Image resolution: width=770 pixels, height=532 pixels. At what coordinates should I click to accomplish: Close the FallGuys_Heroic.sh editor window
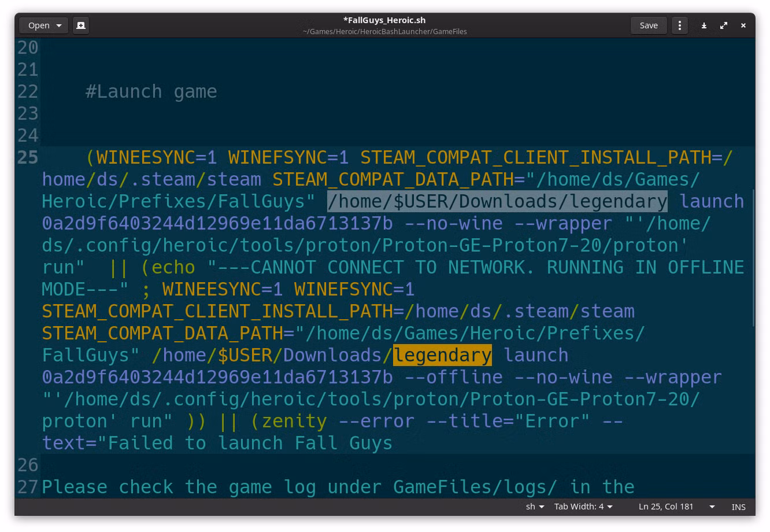pyautogui.click(x=743, y=25)
